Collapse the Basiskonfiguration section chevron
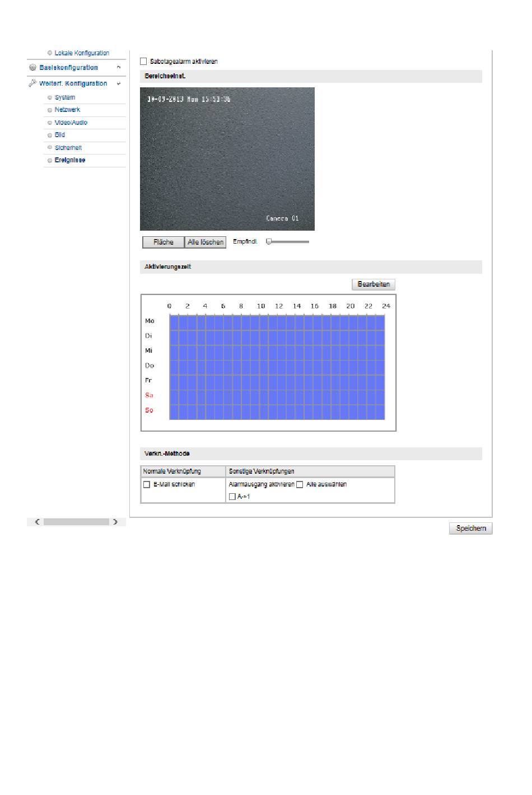The width and height of the screenshot is (532, 795). 118,68
